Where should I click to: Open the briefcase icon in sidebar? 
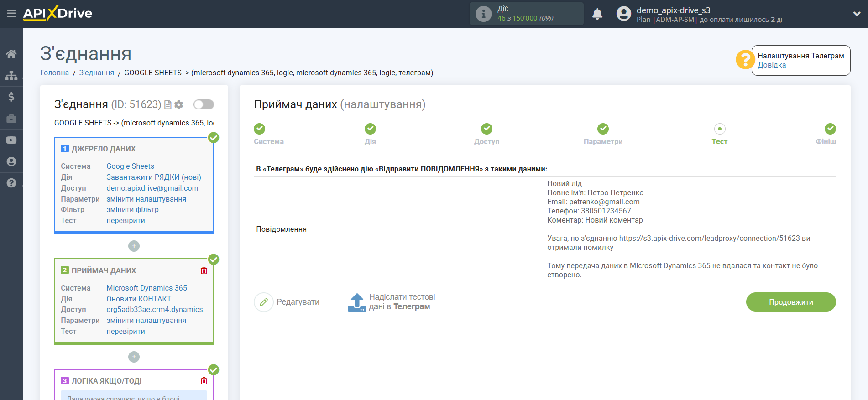click(x=11, y=119)
